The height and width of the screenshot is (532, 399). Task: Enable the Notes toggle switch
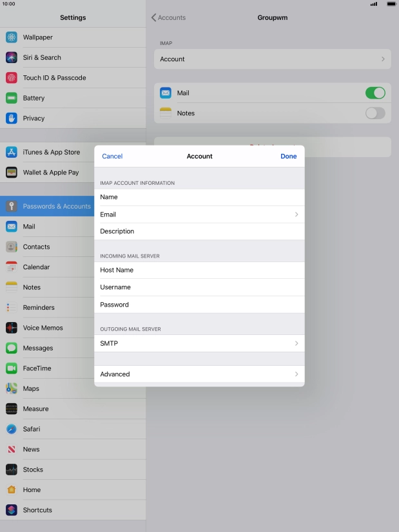point(375,113)
